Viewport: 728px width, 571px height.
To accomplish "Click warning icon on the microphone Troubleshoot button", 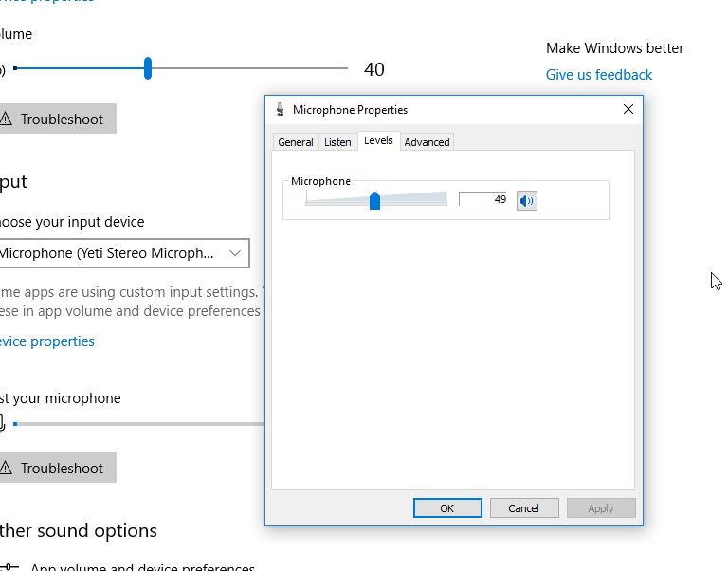I will click(7, 469).
